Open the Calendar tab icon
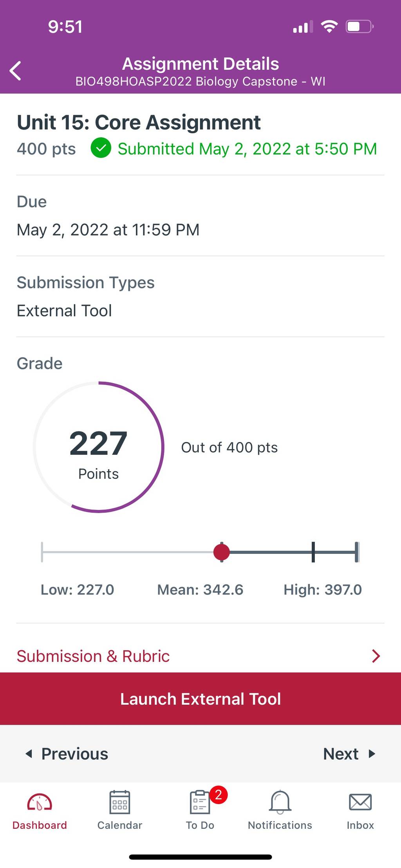The width and height of the screenshot is (401, 868). (x=120, y=802)
